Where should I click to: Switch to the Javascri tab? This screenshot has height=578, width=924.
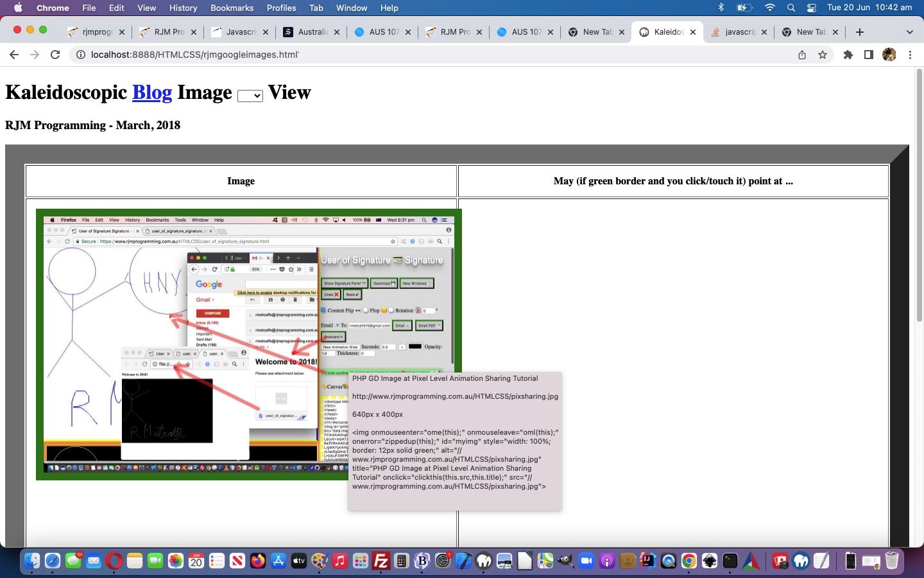pyautogui.click(x=240, y=31)
